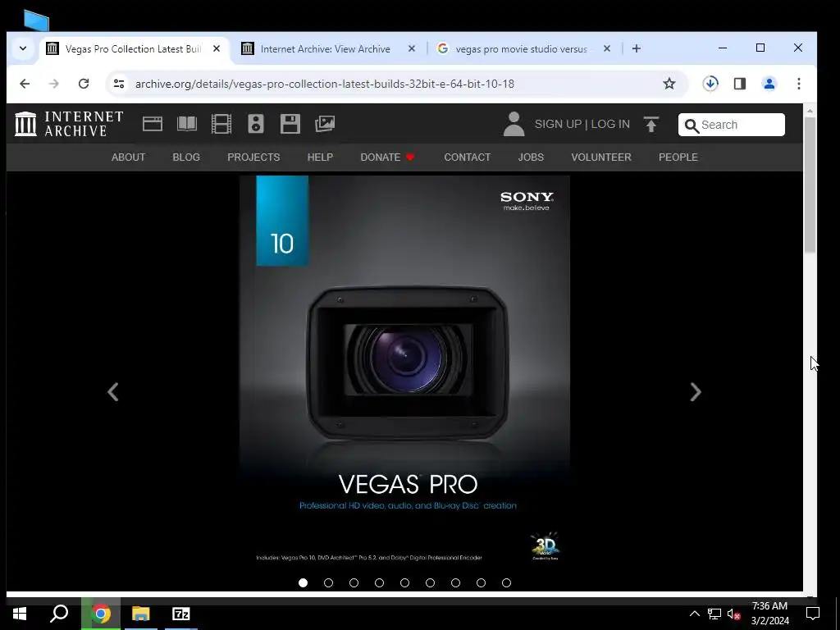Open the Internet Archive home logo
The height and width of the screenshot is (630, 840).
point(69,124)
